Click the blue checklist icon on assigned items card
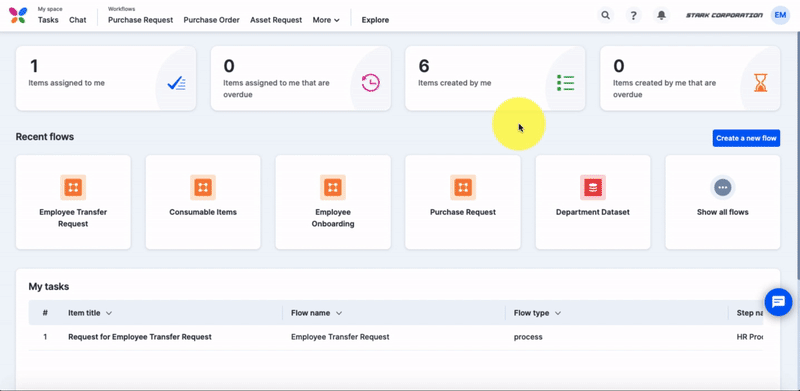 coord(177,83)
